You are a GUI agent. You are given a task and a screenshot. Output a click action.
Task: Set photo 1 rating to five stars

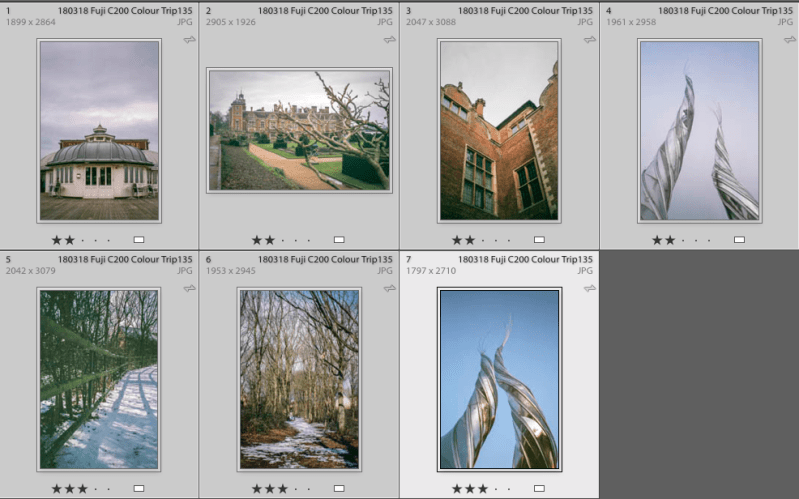[x=109, y=240]
